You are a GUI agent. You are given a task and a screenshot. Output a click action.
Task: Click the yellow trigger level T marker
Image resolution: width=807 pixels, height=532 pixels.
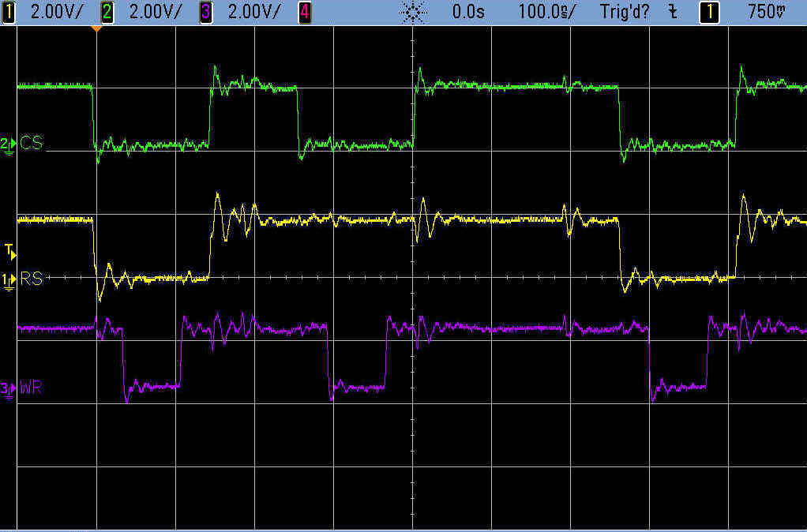tap(9, 251)
